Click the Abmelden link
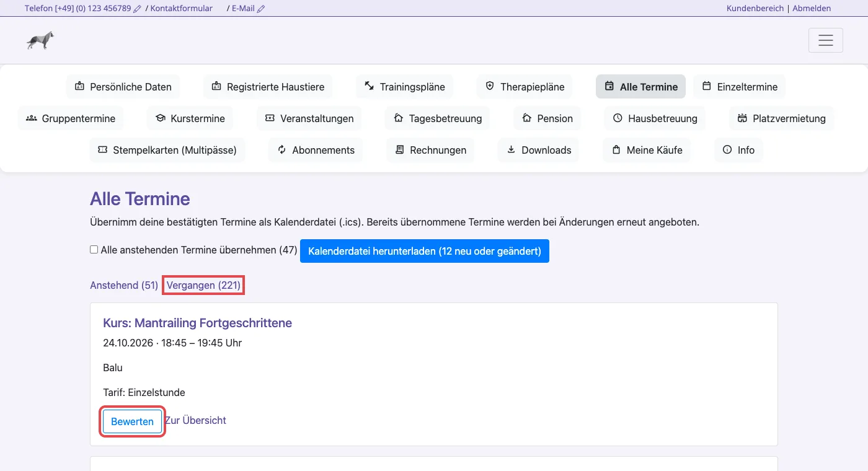This screenshot has height=471, width=868. click(812, 9)
